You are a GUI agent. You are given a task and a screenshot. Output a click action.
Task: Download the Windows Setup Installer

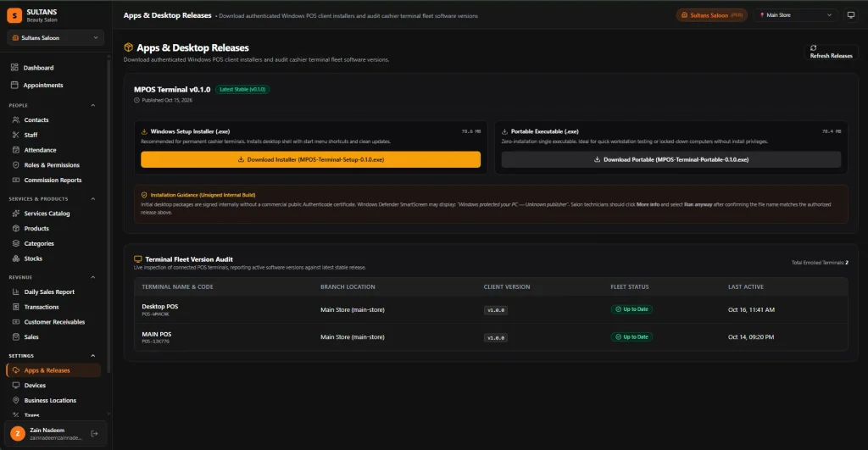pos(310,159)
